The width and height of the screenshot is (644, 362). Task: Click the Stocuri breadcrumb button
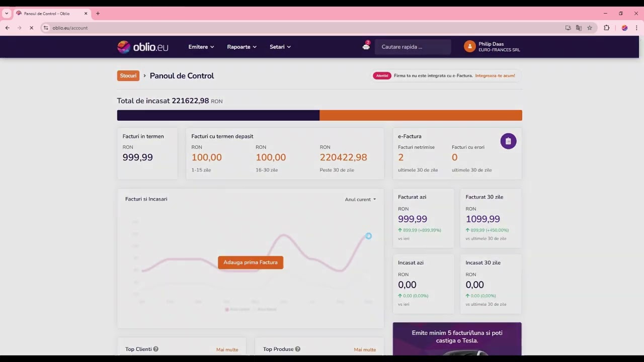point(128,75)
